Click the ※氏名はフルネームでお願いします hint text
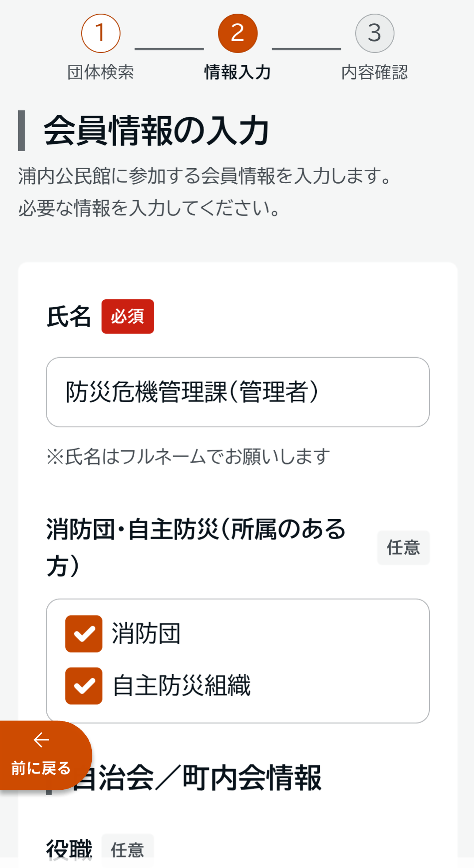474x868 pixels. [x=189, y=457]
